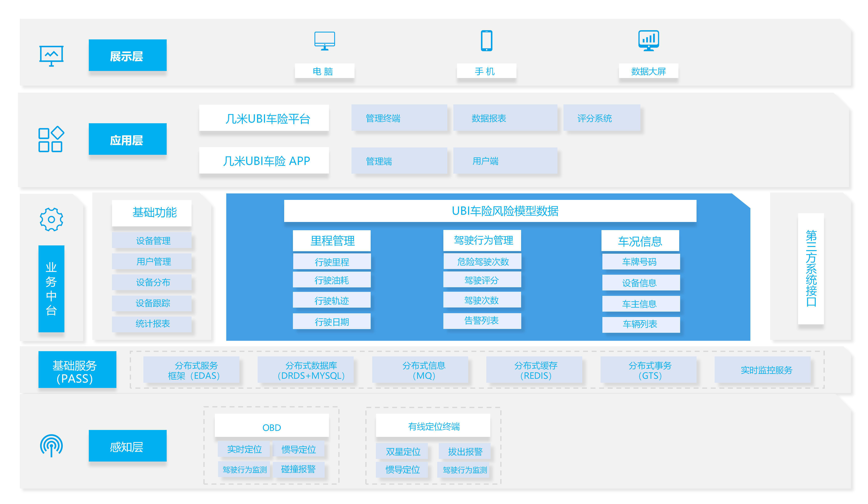Click the 拔出报警 item

click(464, 451)
